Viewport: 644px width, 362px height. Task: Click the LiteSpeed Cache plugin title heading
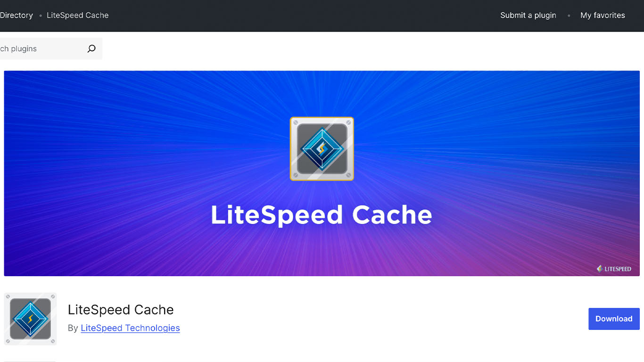click(121, 310)
